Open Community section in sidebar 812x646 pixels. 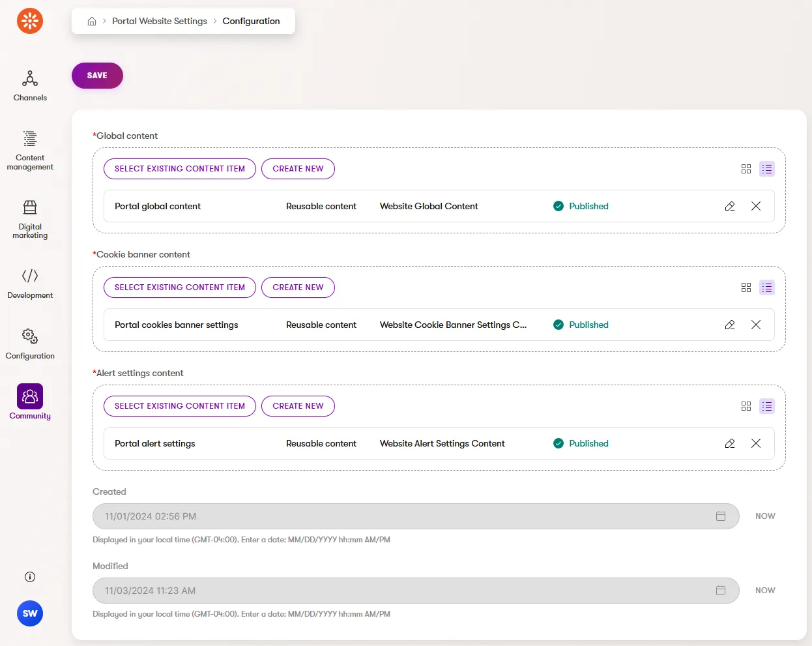[30, 402]
